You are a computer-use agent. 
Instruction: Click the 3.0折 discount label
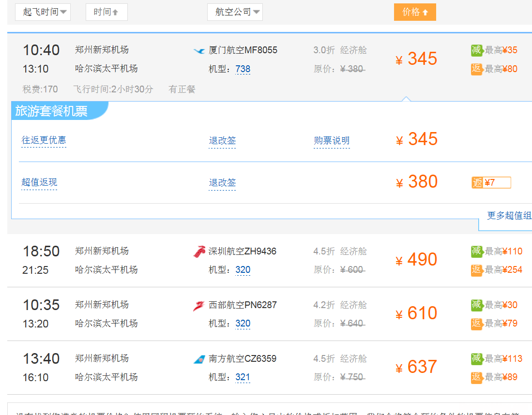pyautogui.click(x=324, y=50)
